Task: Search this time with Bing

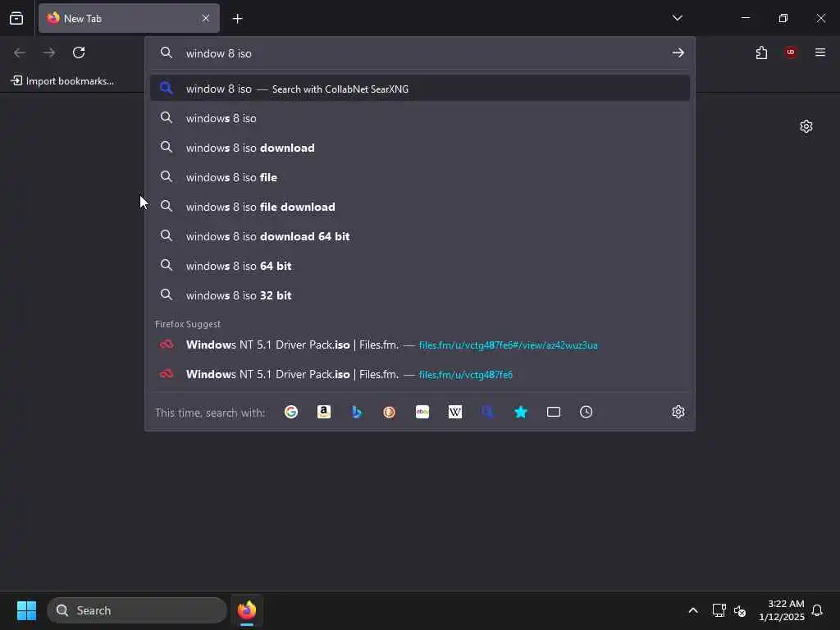Action: point(357,412)
